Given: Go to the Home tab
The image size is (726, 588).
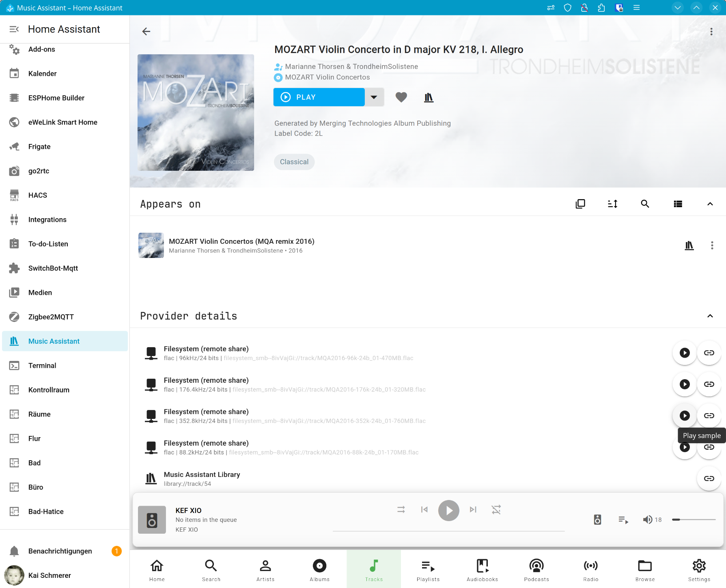Looking at the screenshot, I should pos(157,569).
